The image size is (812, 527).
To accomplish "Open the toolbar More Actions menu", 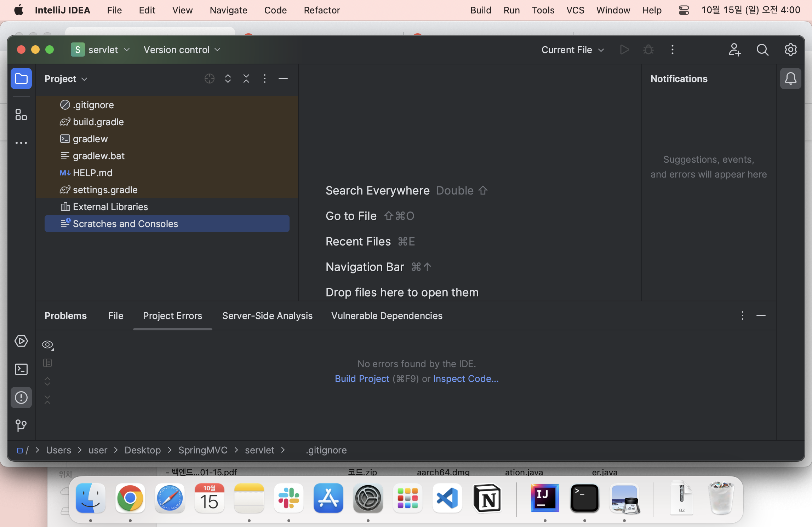I will pos(673,50).
